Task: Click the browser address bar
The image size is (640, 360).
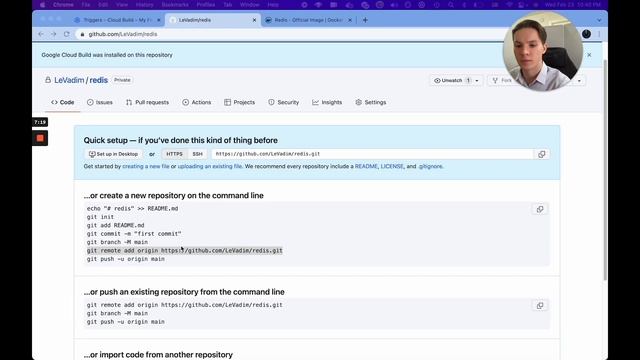Action: pos(286,34)
